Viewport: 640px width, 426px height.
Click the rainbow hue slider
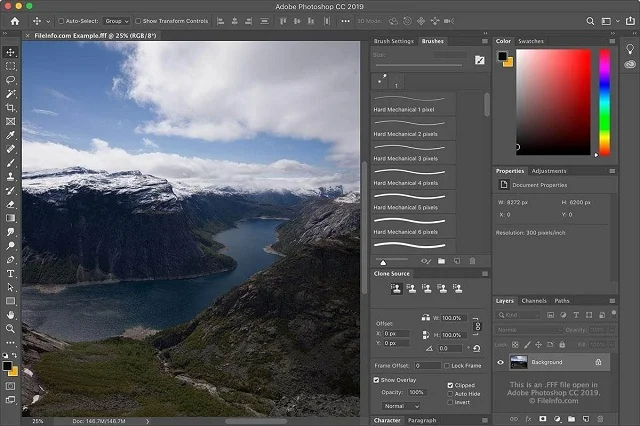[604, 102]
